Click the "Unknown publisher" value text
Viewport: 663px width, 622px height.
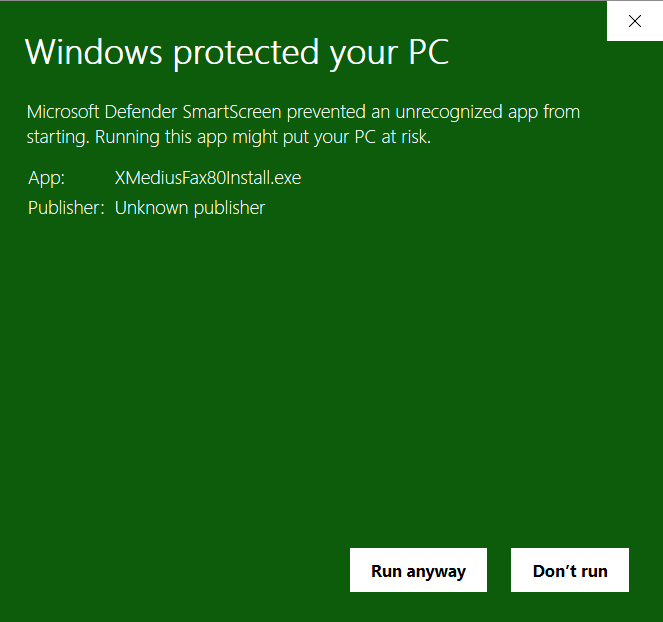190,208
